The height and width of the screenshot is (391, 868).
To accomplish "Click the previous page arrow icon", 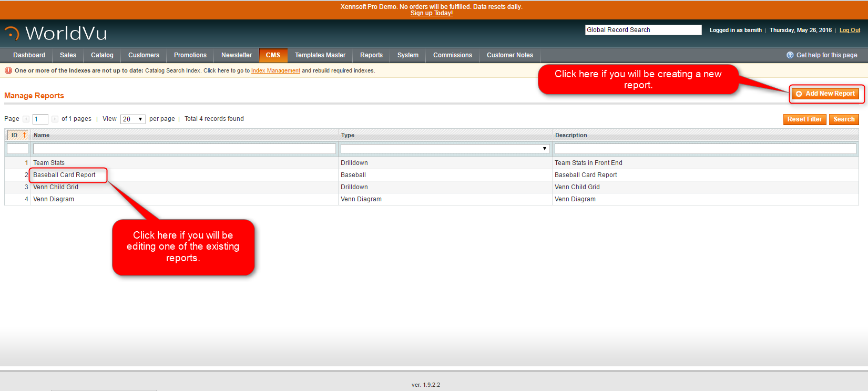I will pos(26,119).
